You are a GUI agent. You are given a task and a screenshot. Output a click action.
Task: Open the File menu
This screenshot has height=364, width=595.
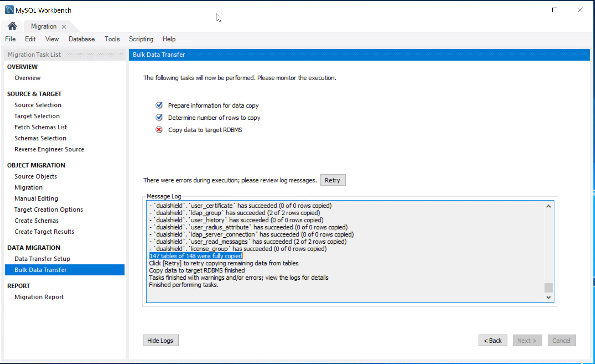(x=10, y=39)
